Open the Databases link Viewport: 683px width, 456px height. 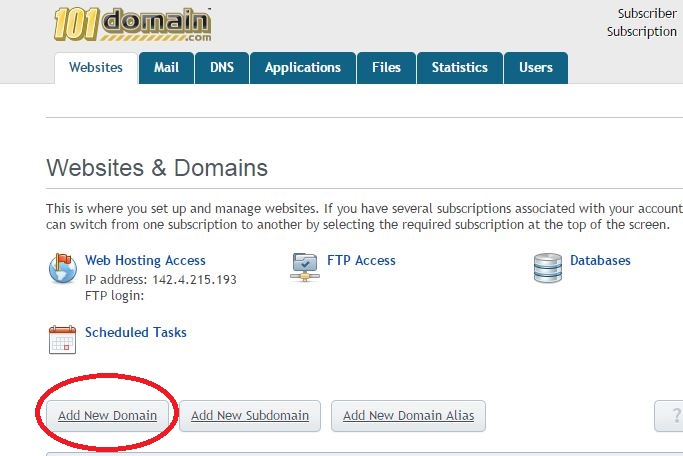click(x=600, y=260)
